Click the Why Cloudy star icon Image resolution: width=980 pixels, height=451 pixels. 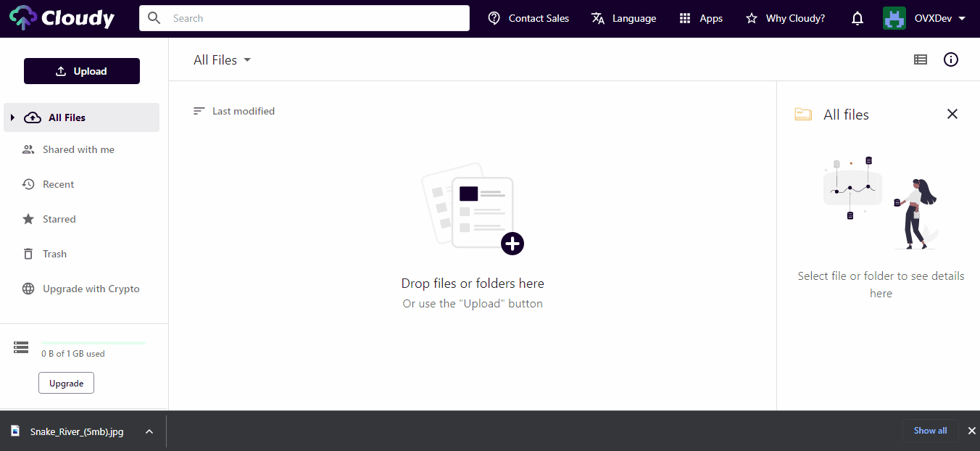(752, 18)
